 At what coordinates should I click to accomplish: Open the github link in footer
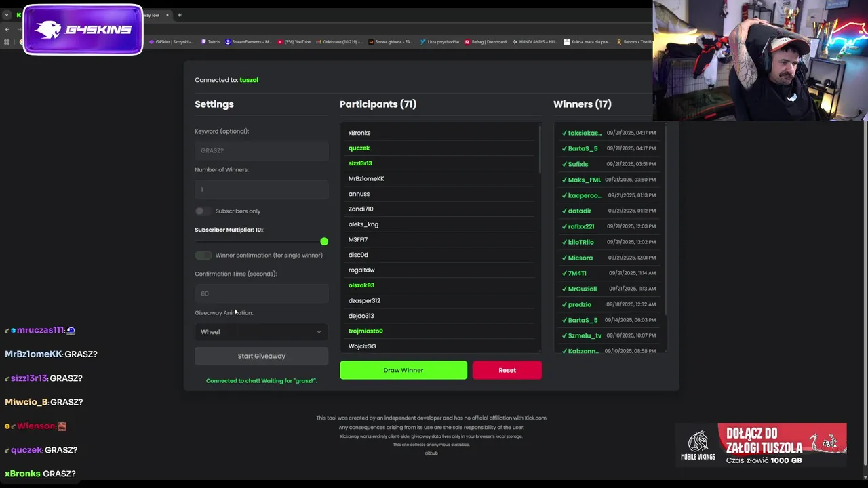pos(431,453)
